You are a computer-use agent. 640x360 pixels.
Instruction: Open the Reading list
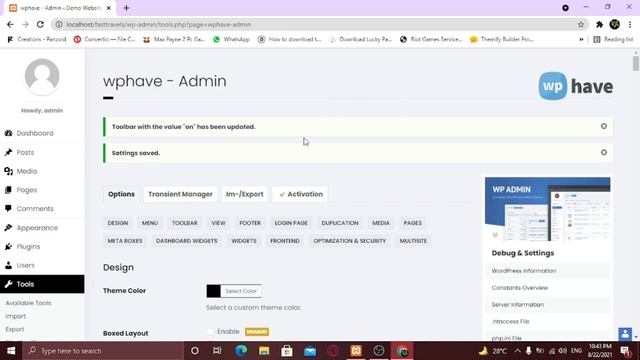point(613,40)
